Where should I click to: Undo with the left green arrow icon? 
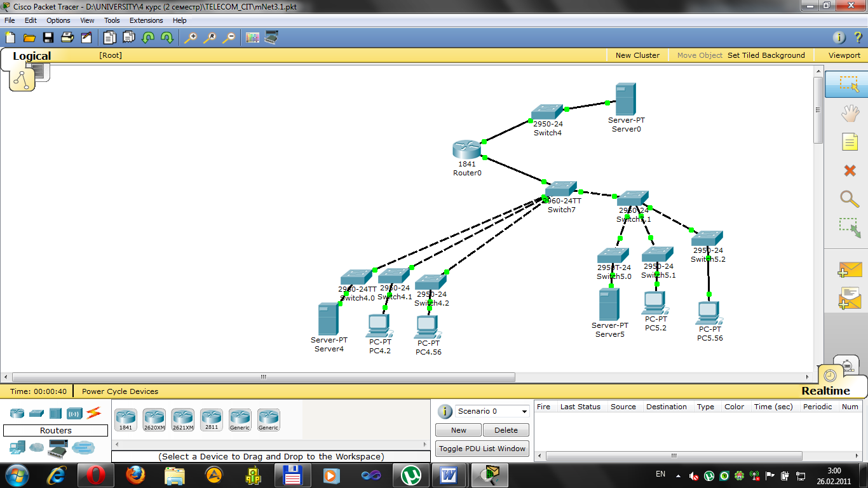(148, 37)
